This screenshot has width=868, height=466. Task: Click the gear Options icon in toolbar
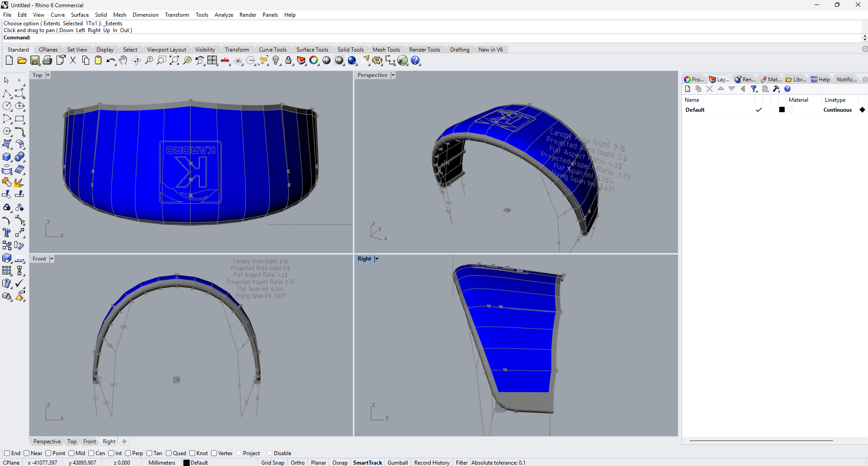coord(377,60)
